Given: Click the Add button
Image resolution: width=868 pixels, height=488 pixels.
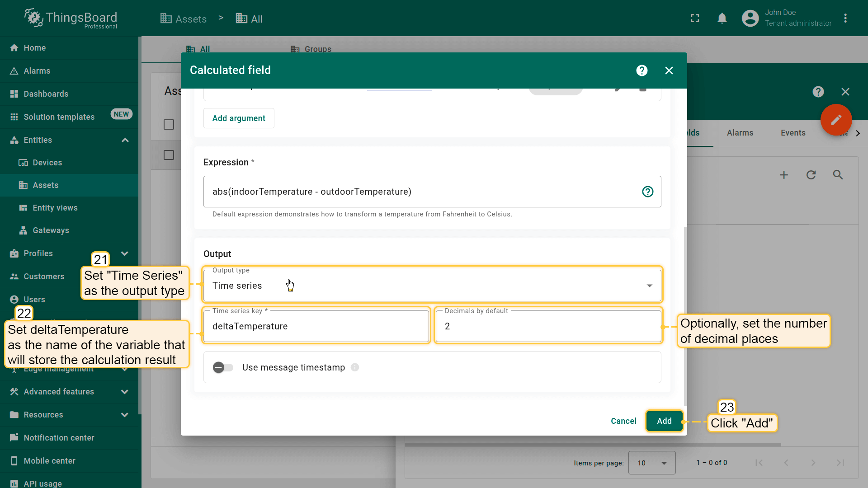Looking at the screenshot, I should 664,421.
